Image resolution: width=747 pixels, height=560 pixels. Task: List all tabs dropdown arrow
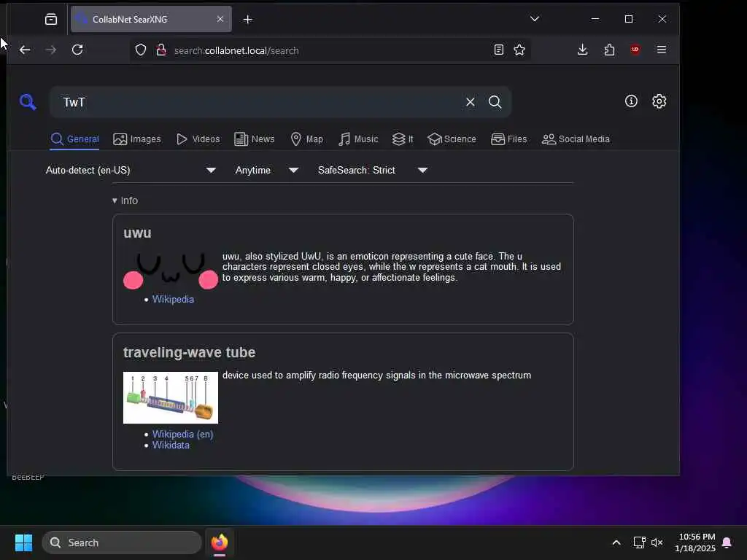(x=535, y=19)
